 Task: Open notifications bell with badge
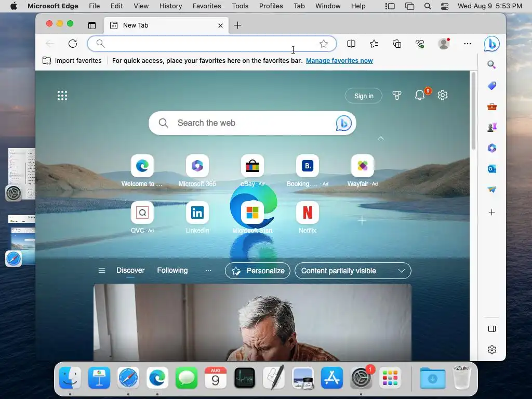pyautogui.click(x=420, y=95)
